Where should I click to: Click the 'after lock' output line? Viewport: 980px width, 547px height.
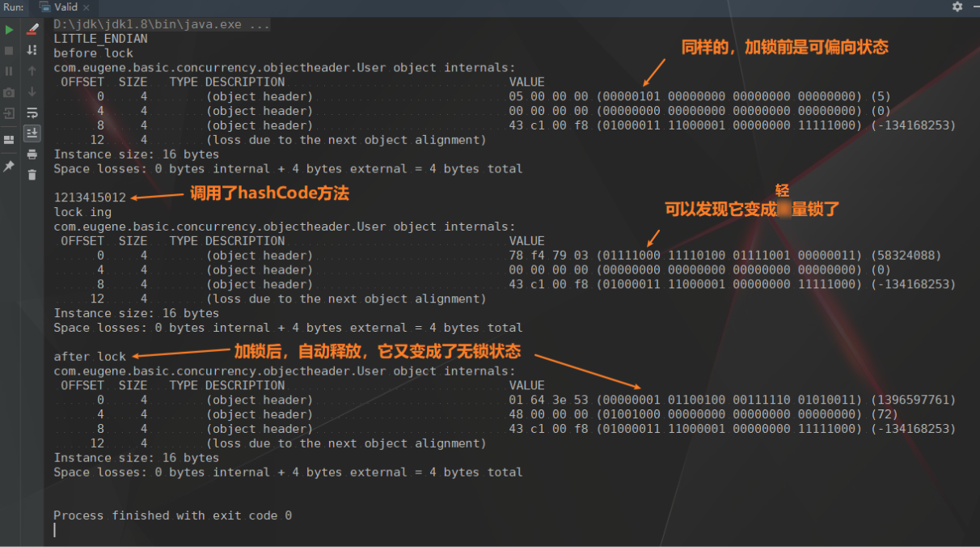click(90, 356)
